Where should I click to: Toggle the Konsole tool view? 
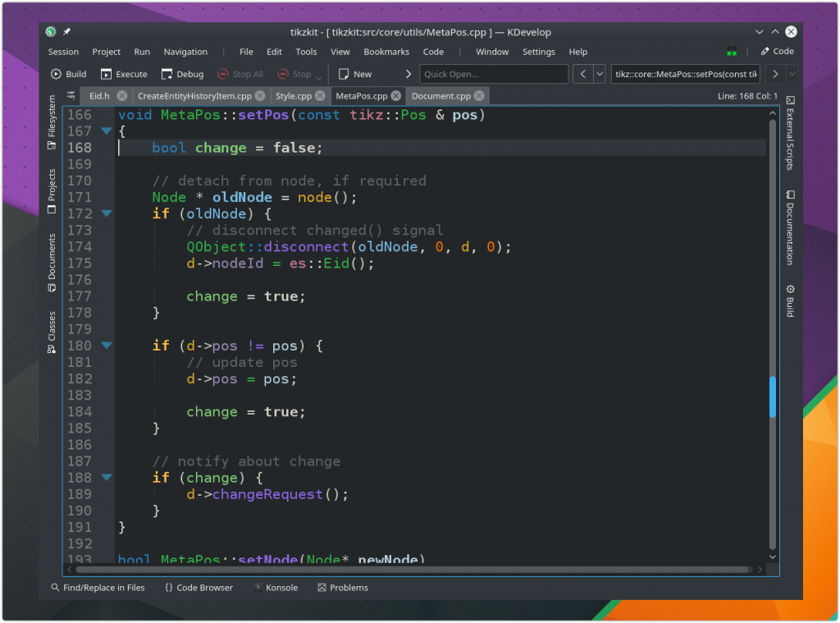click(275, 588)
